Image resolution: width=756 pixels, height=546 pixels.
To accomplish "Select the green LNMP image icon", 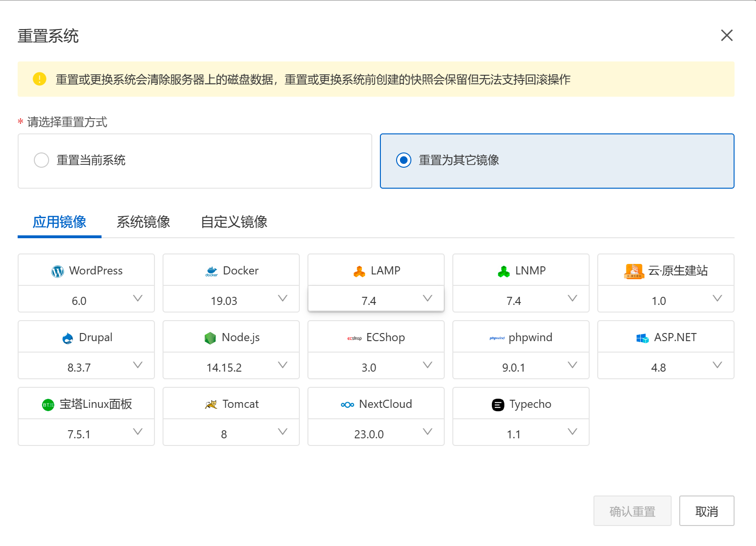I will [x=504, y=271].
